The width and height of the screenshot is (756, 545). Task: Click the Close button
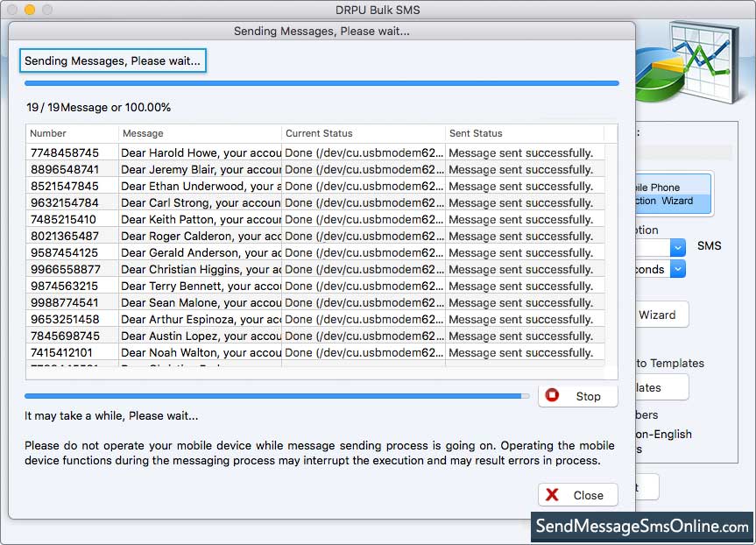577,495
